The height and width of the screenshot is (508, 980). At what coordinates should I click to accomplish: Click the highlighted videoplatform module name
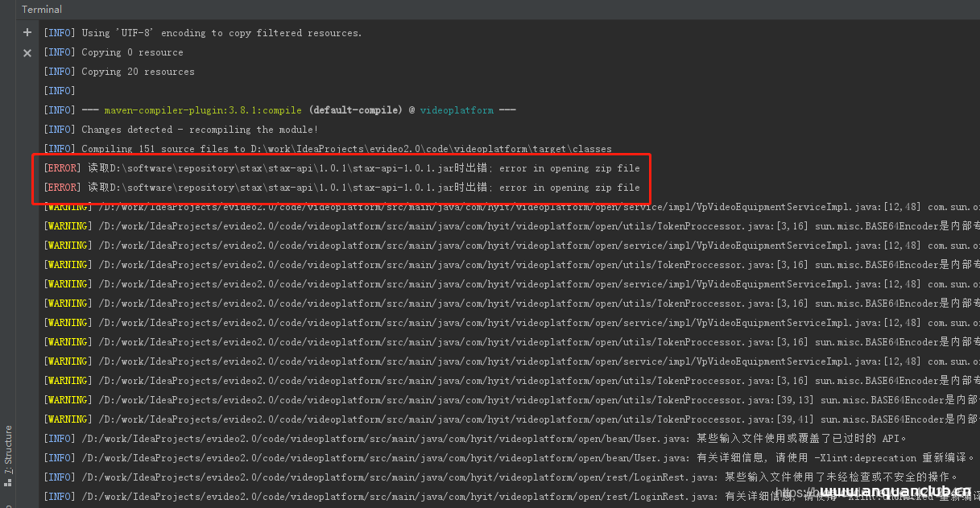point(456,109)
